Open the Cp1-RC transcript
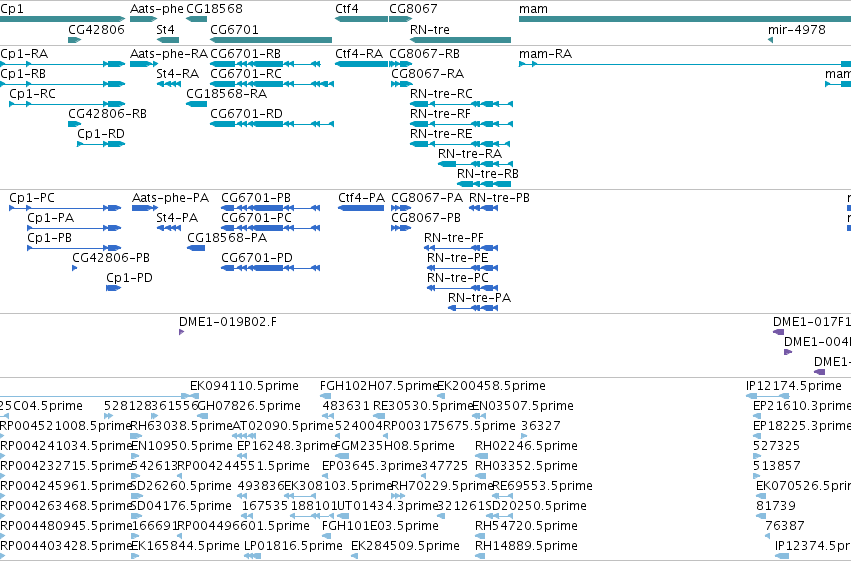 pyautogui.click(x=67, y=104)
